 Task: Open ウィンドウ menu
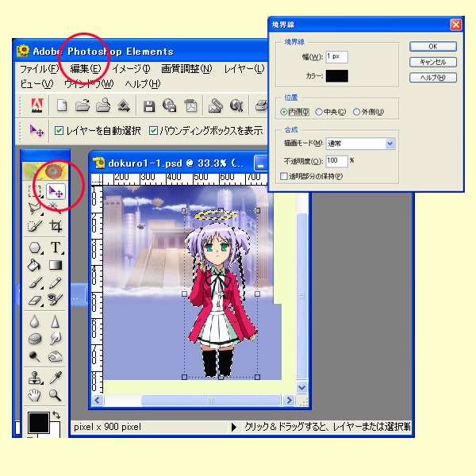89,84
